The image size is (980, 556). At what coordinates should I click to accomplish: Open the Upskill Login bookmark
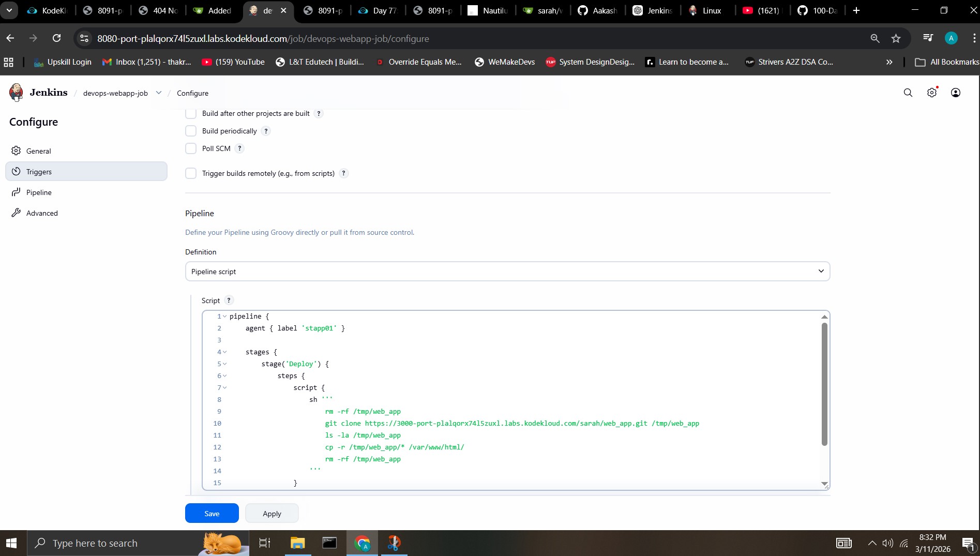coord(63,62)
